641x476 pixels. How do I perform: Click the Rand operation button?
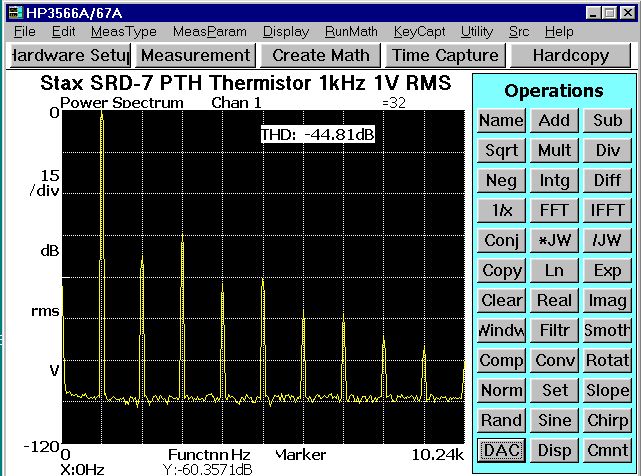(x=501, y=420)
